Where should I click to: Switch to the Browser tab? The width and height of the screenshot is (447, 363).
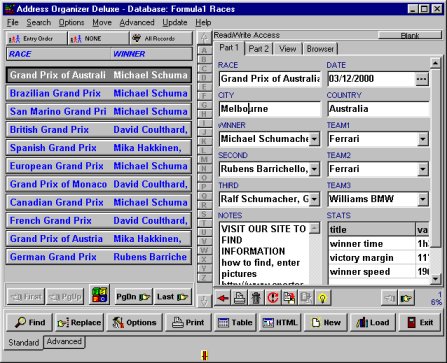pyautogui.click(x=320, y=49)
